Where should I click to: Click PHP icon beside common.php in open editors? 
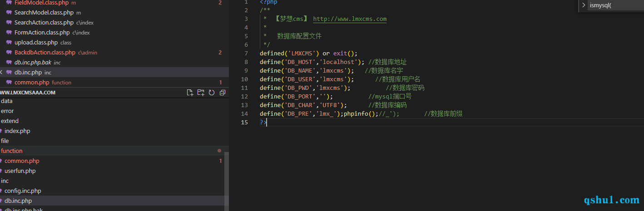tap(9, 82)
